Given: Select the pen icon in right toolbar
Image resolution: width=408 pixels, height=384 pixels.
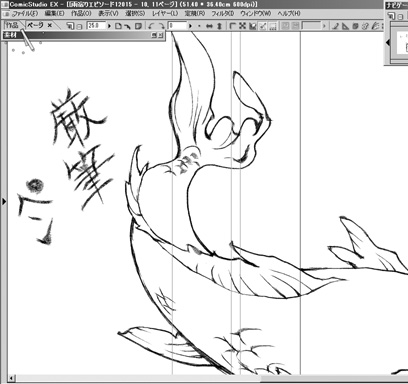Looking at the screenshot, I should 336,26.
